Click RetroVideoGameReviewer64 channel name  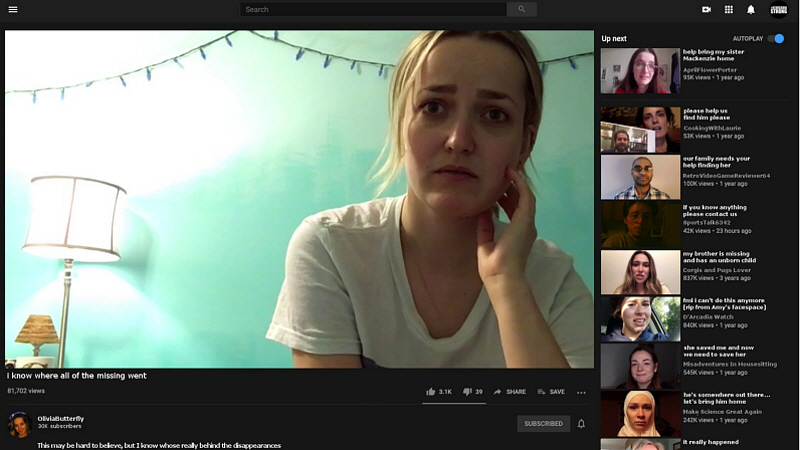[727, 176]
